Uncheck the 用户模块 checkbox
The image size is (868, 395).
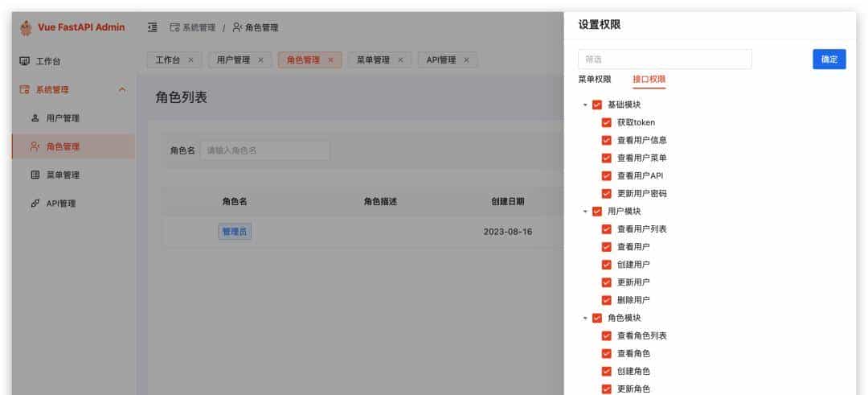coord(596,211)
